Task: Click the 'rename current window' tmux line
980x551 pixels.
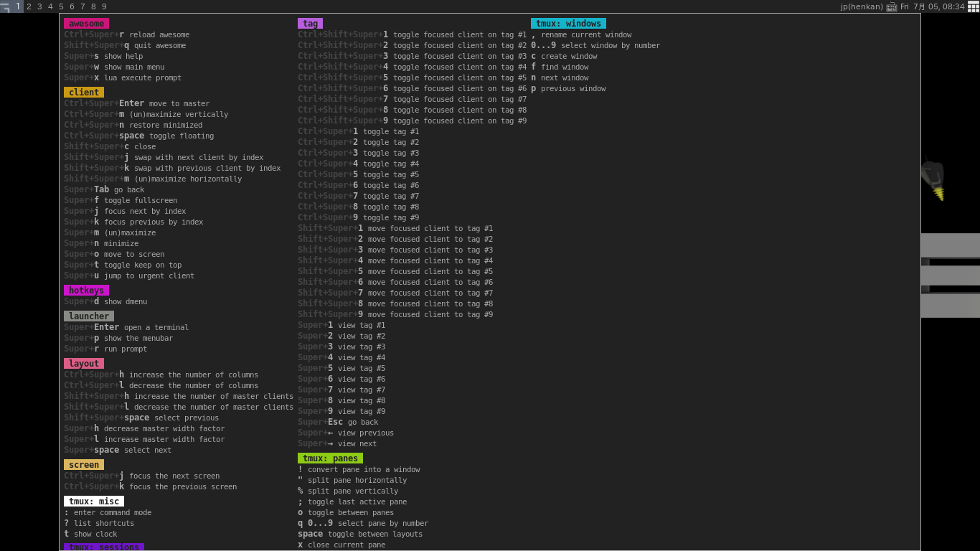Action: coord(581,34)
